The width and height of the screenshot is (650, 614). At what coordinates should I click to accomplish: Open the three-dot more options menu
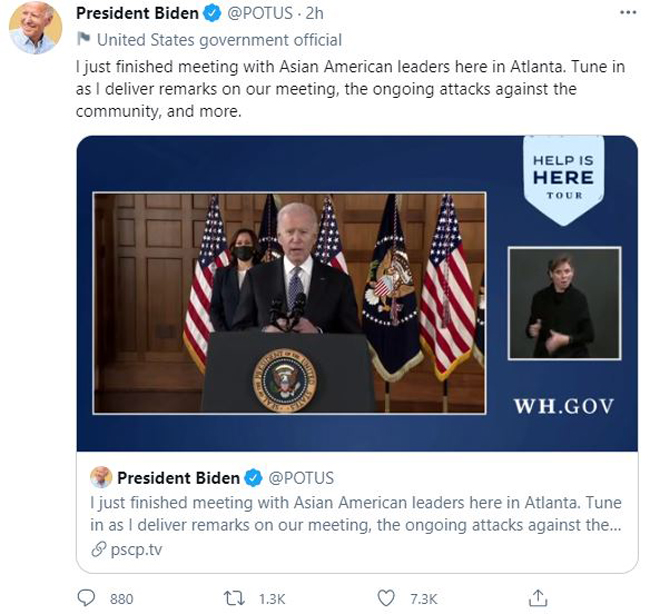[628, 13]
